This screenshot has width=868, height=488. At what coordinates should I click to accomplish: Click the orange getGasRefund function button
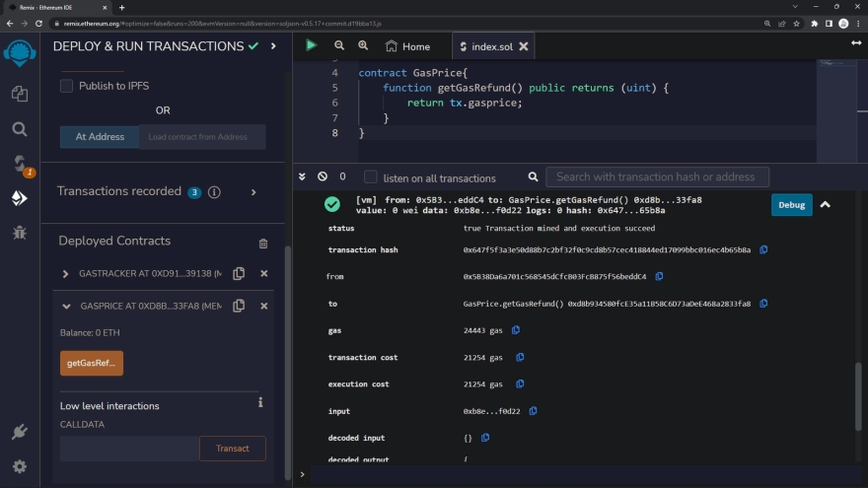(91, 364)
